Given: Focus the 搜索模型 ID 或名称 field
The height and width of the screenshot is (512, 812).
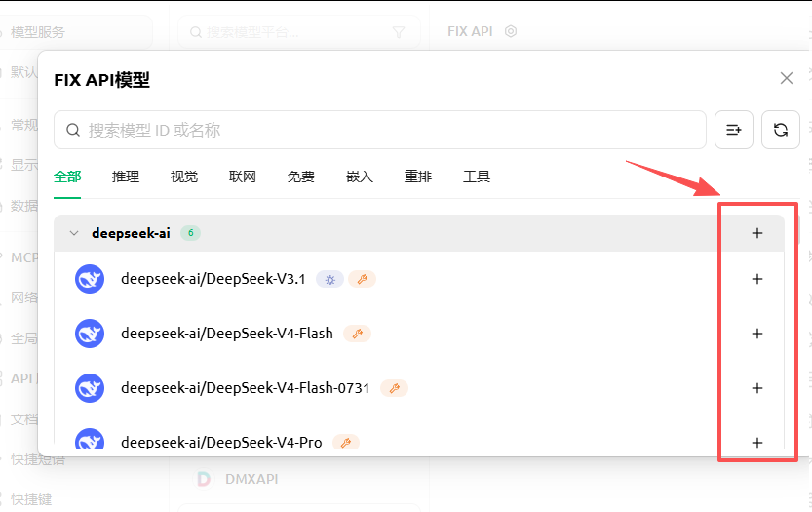Looking at the screenshot, I should tap(380, 130).
